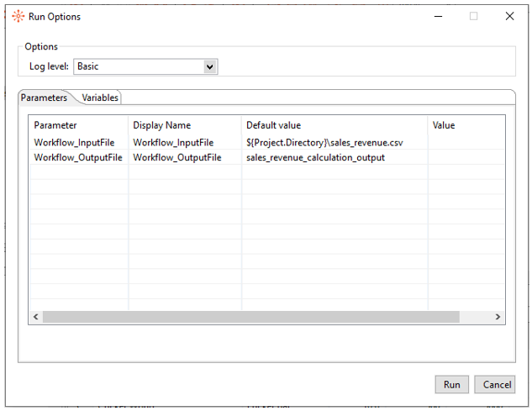Select the Workflow_OutputFile parameter row
Image resolution: width=532 pixels, height=411 pixels.
(77, 157)
